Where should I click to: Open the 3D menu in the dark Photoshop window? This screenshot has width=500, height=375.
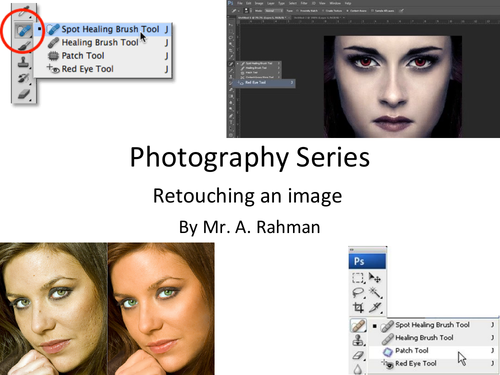[314, 3]
